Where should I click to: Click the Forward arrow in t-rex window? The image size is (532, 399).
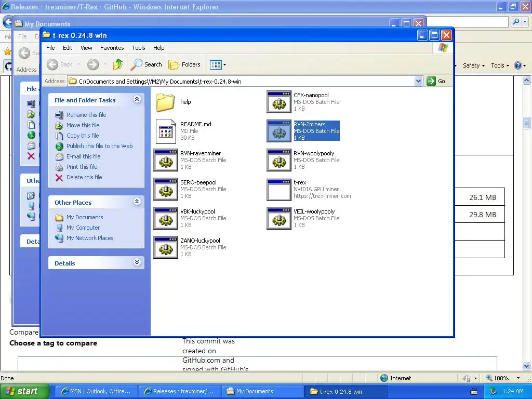[x=92, y=64]
